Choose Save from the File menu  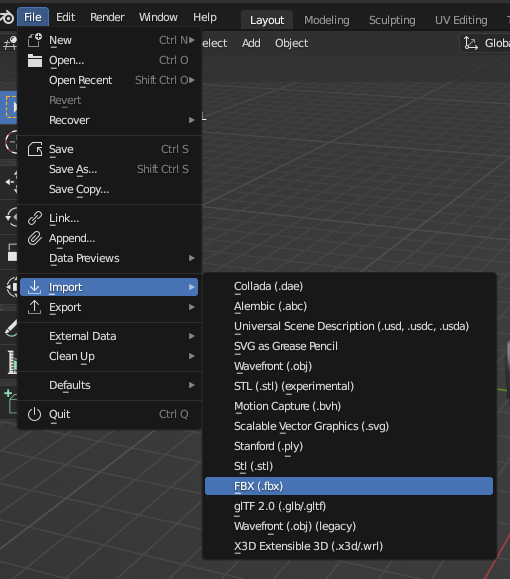(109, 149)
